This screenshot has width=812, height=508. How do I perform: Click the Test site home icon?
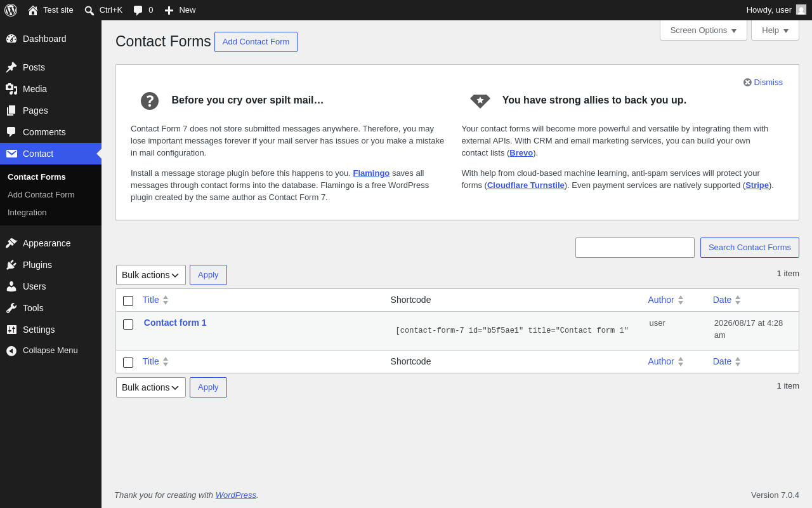click(33, 10)
